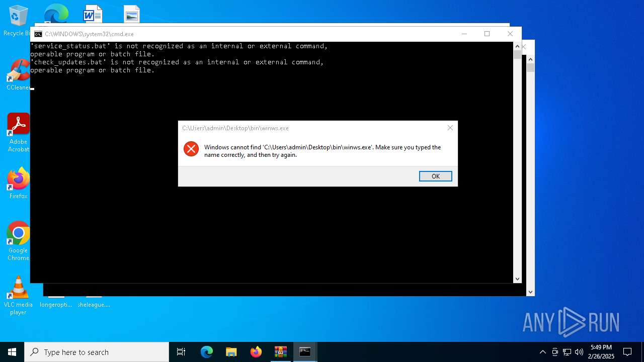644x362 pixels.
Task: Click scrollbar down arrow of background window
Action: click(x=530, y=292)
